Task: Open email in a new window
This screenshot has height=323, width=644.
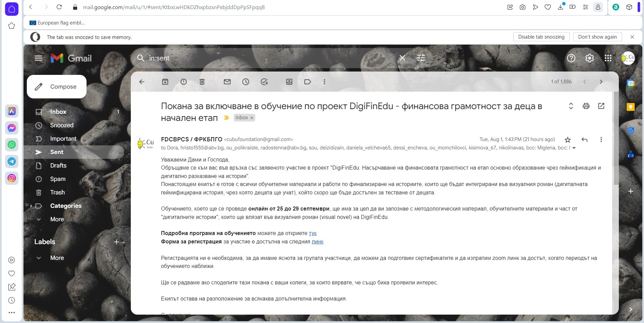Action: point(601,106)
